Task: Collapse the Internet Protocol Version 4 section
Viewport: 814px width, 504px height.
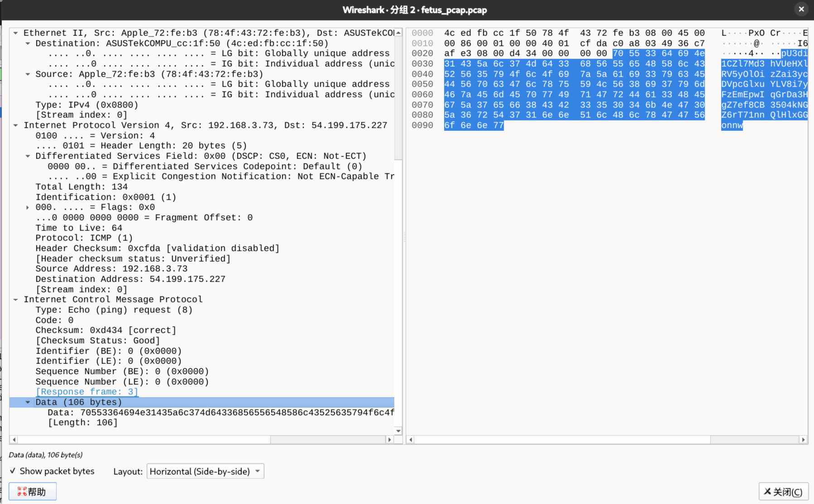Action: [x=16, y=125]
